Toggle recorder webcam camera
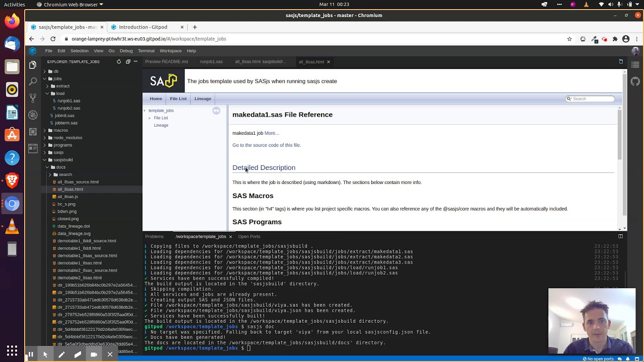This screenshot has width=644, height=362. pos(94,354)
